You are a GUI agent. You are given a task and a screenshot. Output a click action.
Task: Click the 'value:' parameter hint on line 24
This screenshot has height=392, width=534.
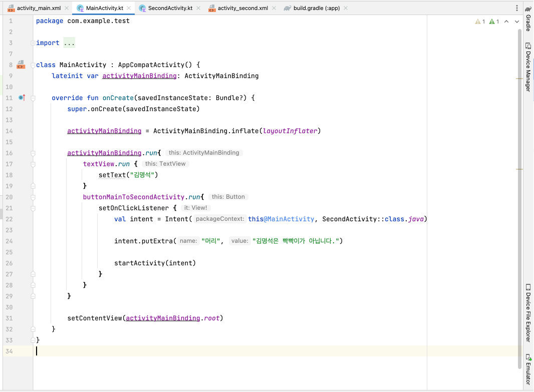tap(240, 241)
